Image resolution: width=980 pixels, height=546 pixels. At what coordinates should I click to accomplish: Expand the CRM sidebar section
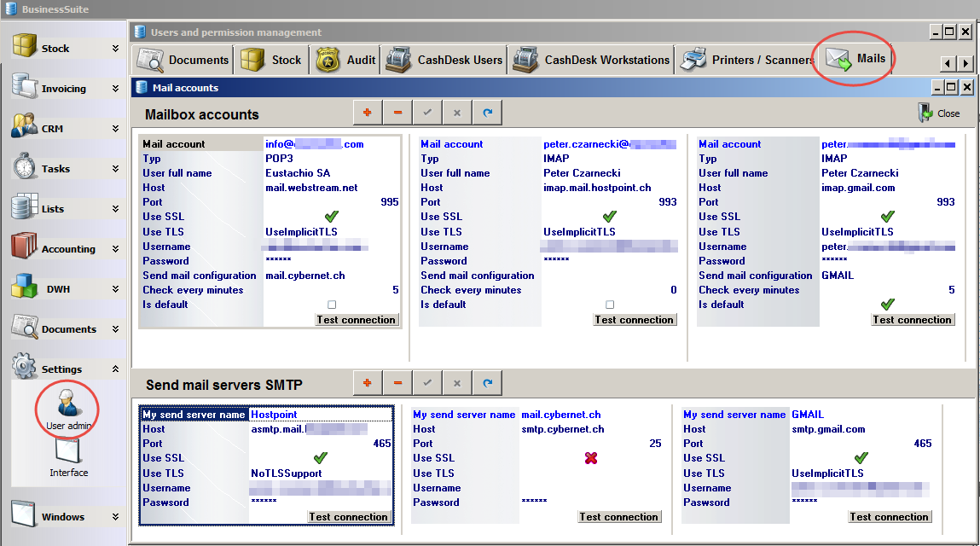tap(115, 129)
